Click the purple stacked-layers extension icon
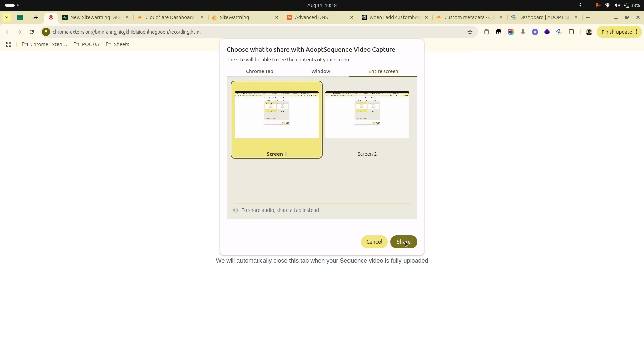Image resolution: width=644 pixels, height=362 pixels. (x=547, y=32)
